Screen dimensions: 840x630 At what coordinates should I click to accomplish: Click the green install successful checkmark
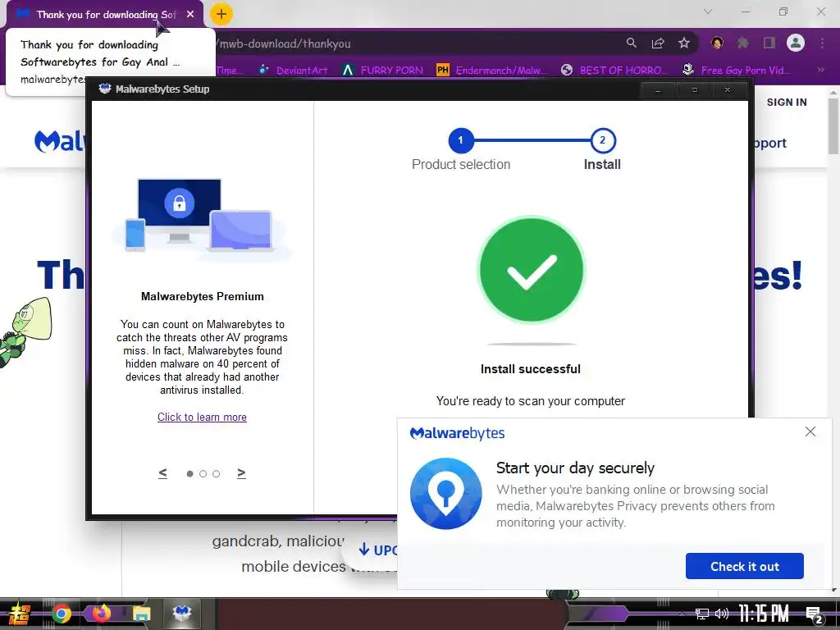click(531, 269)
